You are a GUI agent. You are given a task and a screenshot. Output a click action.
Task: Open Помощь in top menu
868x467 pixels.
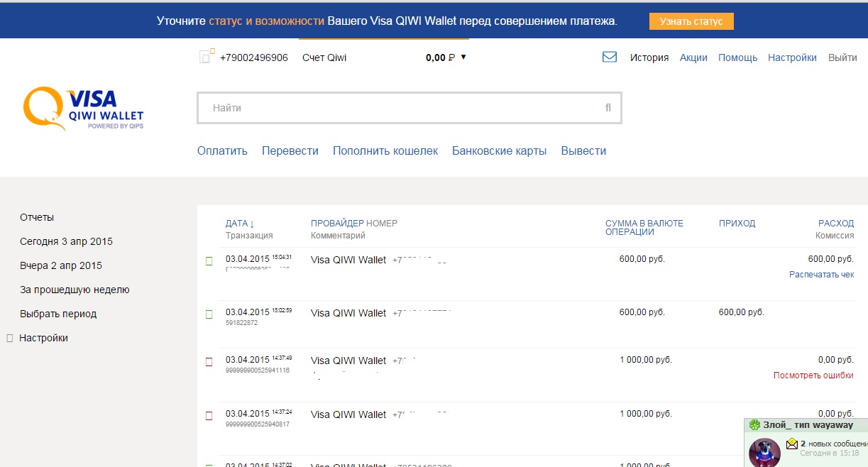coord(737,57)
